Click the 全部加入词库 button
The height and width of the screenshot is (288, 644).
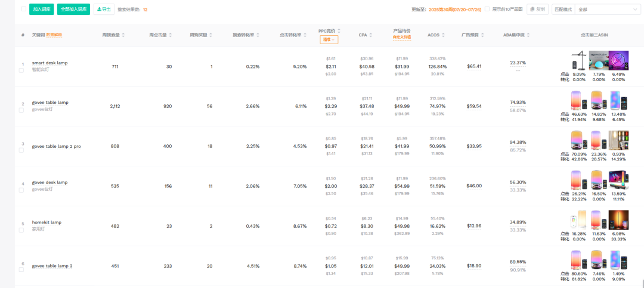pos(73,10)
